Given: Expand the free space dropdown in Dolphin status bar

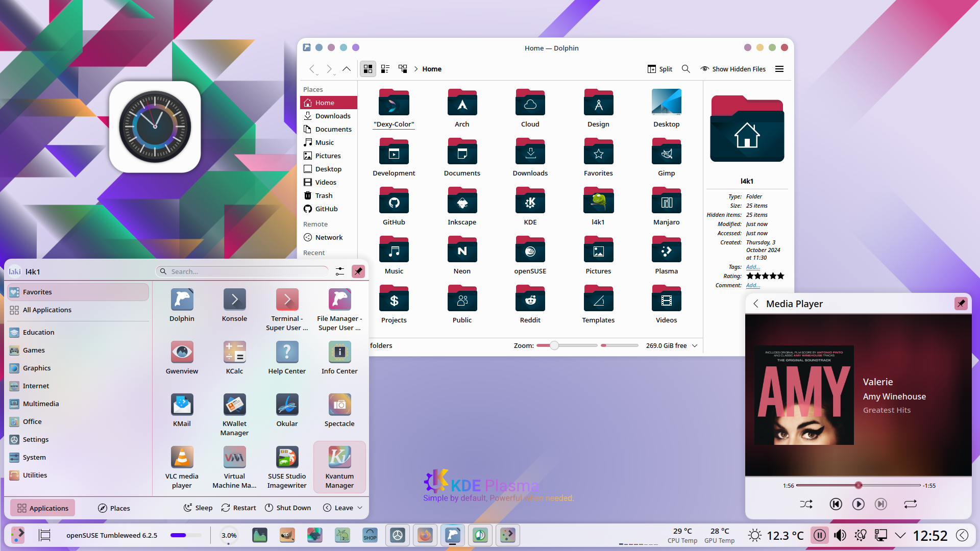Looking at the screenshot, I should pyautogui.click(x=694, y=345).
